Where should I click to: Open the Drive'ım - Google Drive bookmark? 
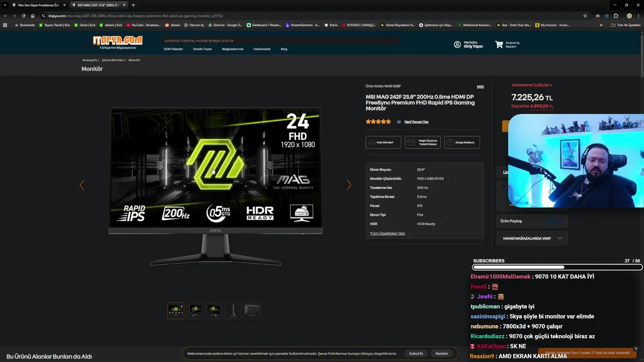pyautogui.click(x=225, y=25)
